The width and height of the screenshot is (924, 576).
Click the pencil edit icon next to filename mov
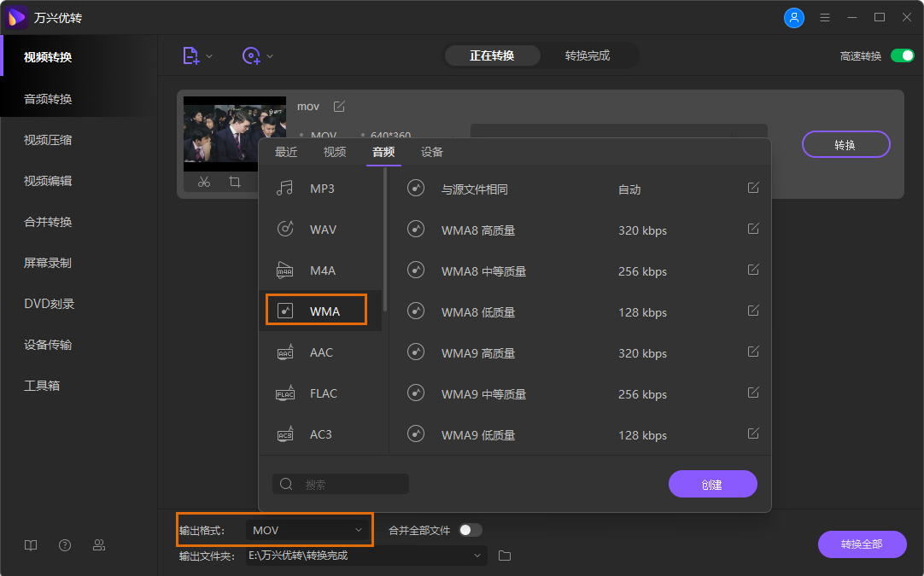click(x=338, y=106)
